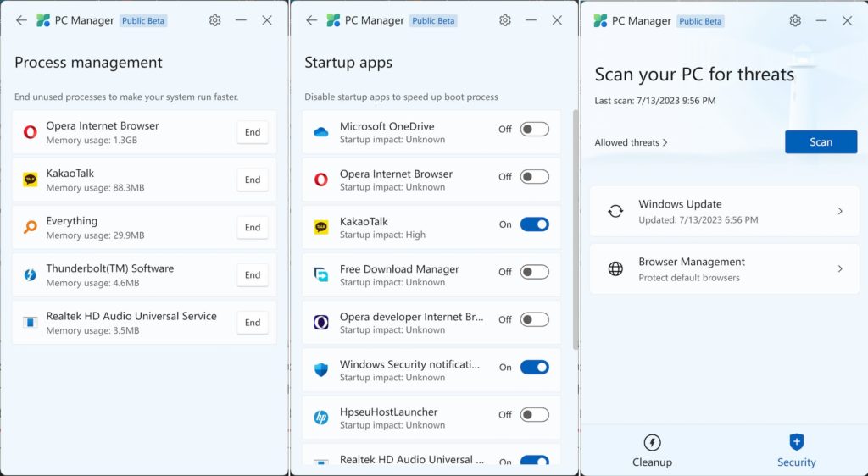This screenshot has width=868, height=476.
Task: Click Protect default browsers subtitle
Action: 689,278
